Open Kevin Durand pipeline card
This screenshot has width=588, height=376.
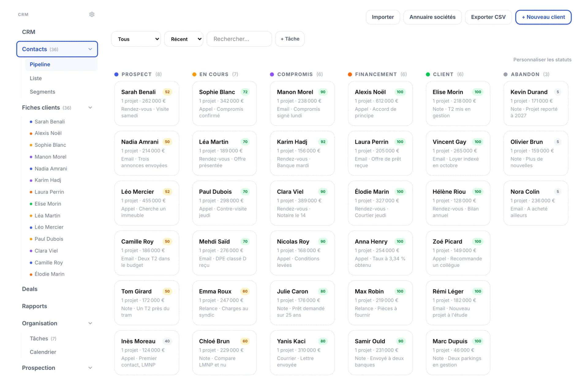536,103
